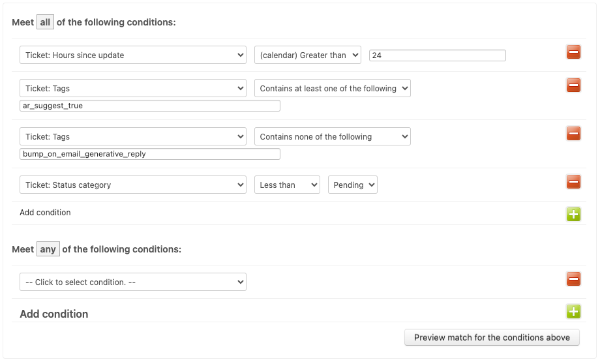Open the Pending status value dropdown
This screenshot has height=364, width=600.
point(353,185)
